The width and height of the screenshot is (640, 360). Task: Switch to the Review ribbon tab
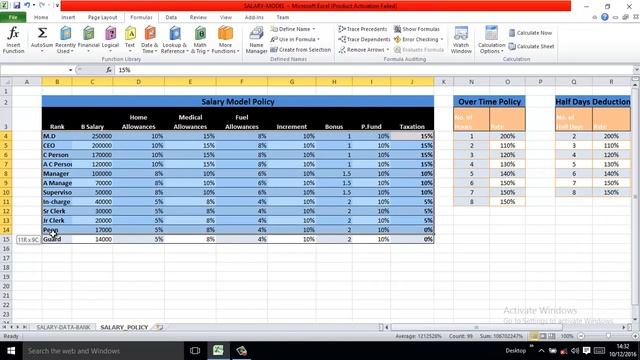198,17
